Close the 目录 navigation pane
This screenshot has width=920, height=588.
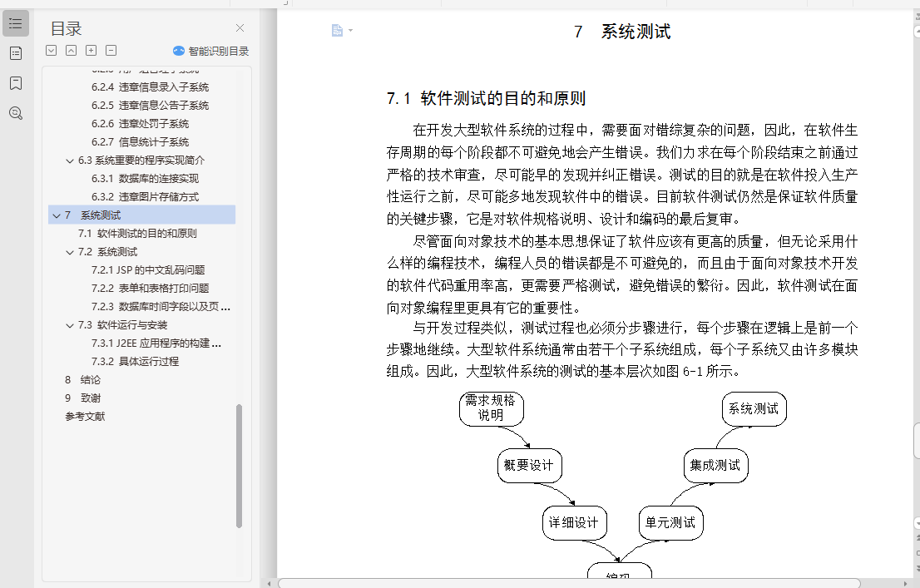coord(240,28)
